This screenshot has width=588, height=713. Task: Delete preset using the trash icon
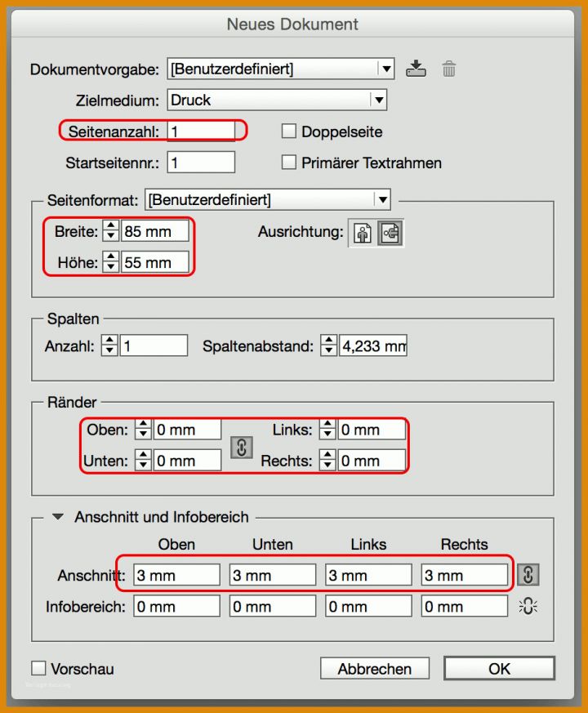pyautogui.click(x=449, y=69)
